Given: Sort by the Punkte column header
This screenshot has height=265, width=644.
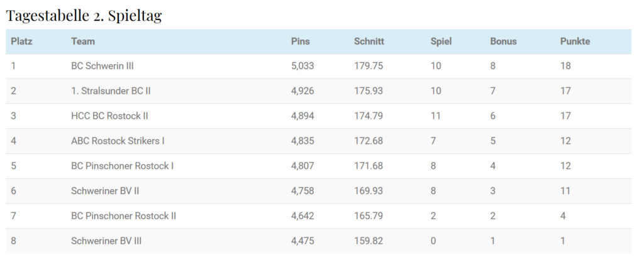Looking at the screenshot, I should tap(575, 41).
